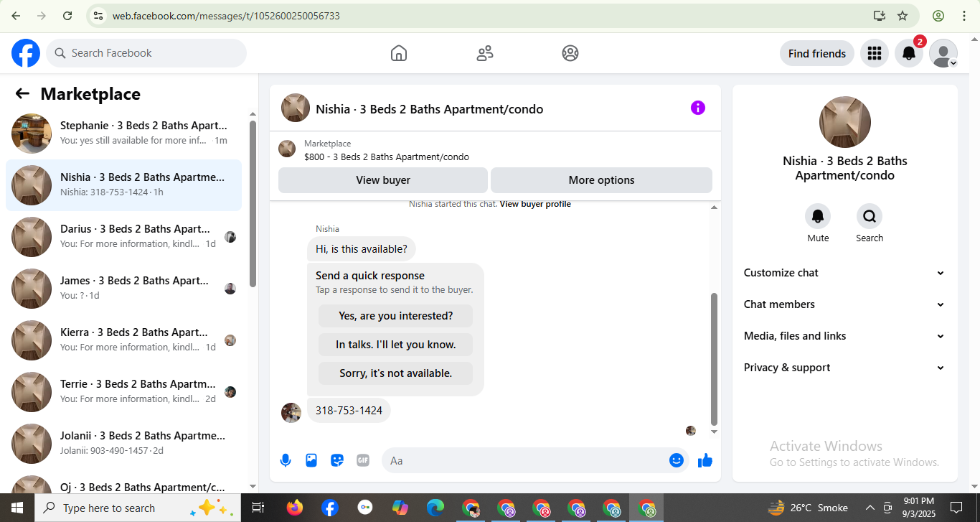The image size is (980, 522).
Task: Click the Facebook logo
Action: (x=26, y=53)
